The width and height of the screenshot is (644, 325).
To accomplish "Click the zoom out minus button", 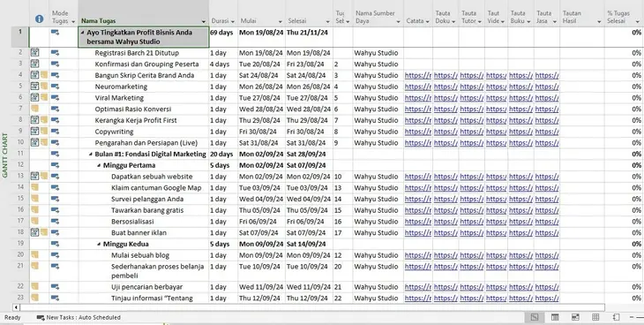I will pyautogui.click(x=632, y=317).
